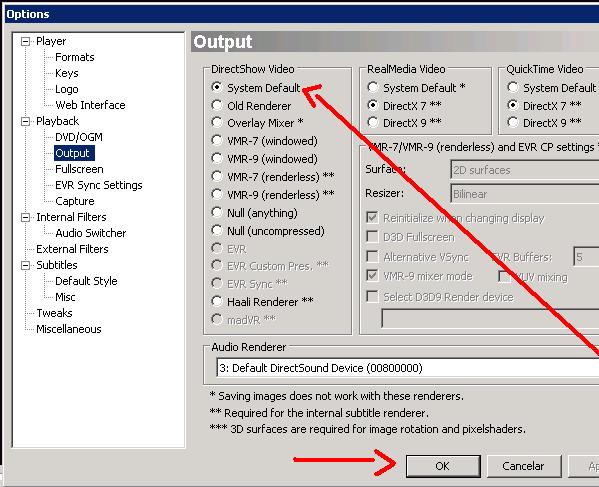Collapse the Subtitles tree node
The width and height of the screenshot is (599, 487).
click(x=25, y=265)
